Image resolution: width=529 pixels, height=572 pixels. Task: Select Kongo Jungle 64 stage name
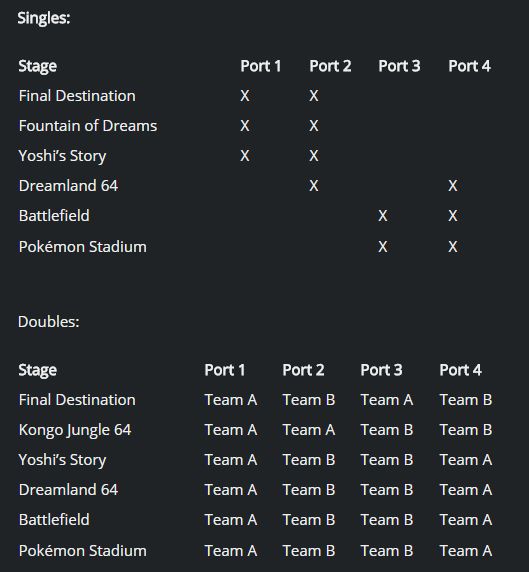[75, 430]
